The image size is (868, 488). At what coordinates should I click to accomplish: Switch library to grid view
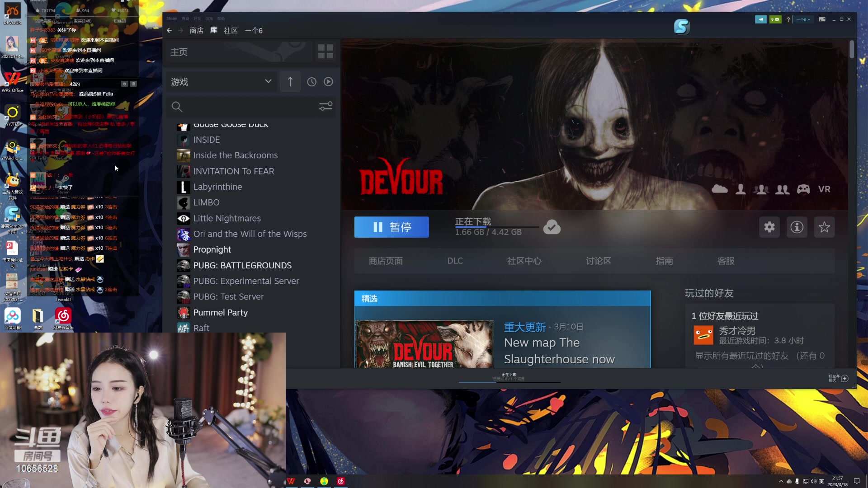pyautogui.click(x=325, y=52)
